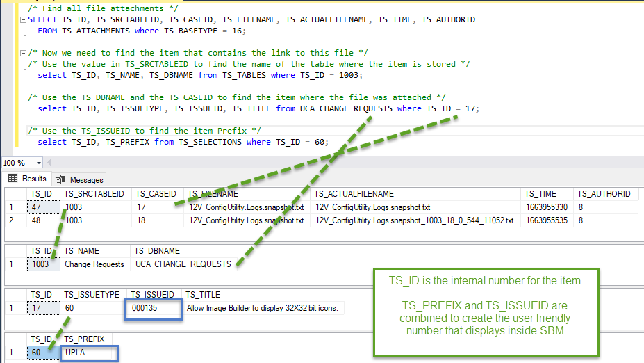The height and width of the screenshot is (363, 644).
Task: Switch to the Results tab
Action: point(28,179)
